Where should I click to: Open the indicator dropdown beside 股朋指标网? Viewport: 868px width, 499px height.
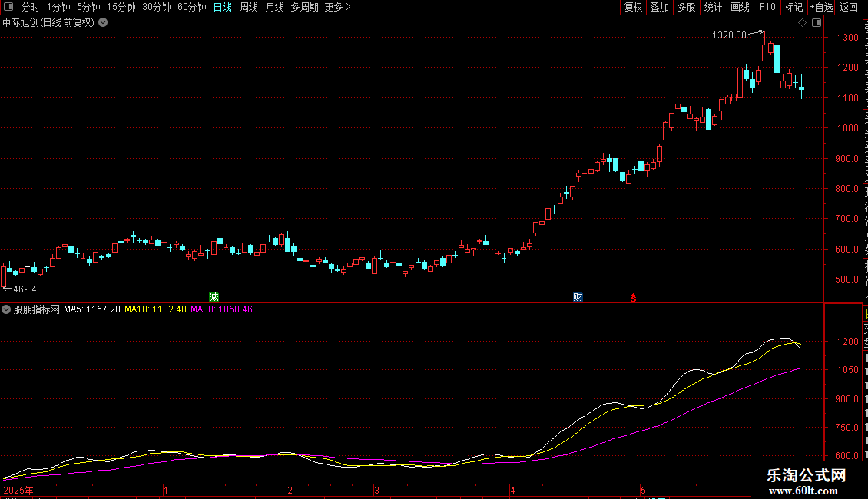(6, 310)
